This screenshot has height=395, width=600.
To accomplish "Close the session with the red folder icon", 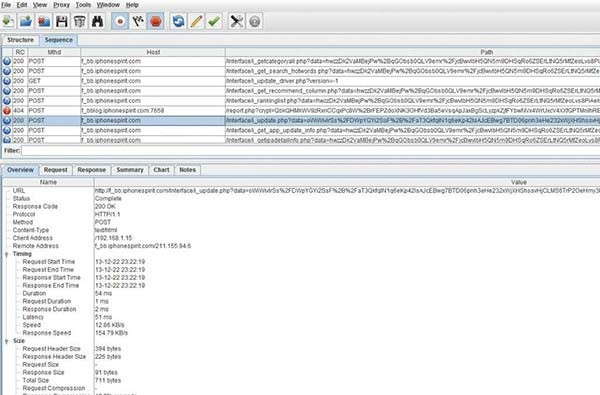I will 44,21.
